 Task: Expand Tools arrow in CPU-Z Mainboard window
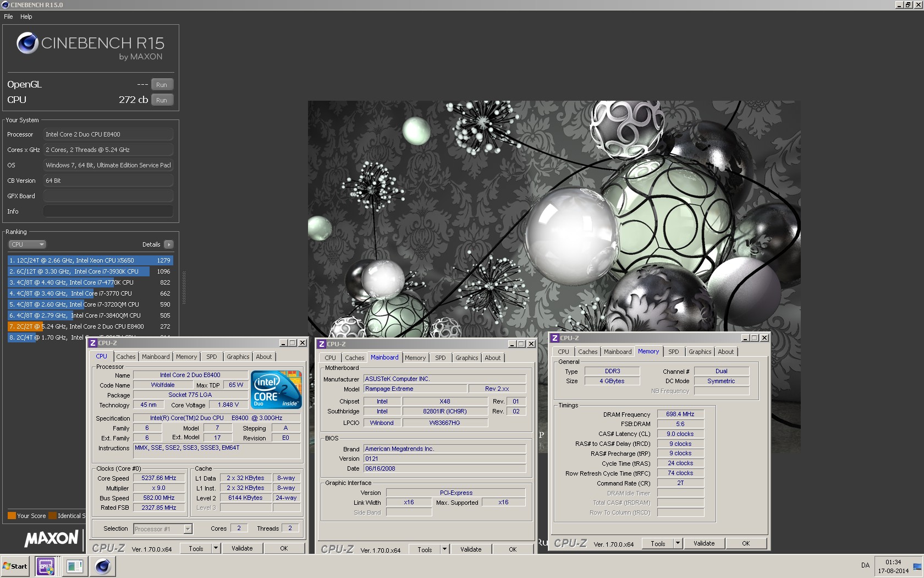coord(444,549)
